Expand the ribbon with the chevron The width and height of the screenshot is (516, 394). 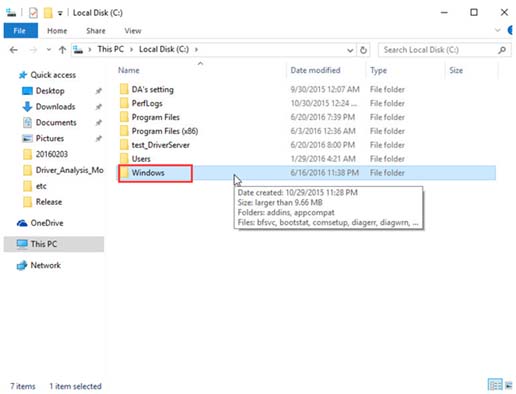(497, 30)
